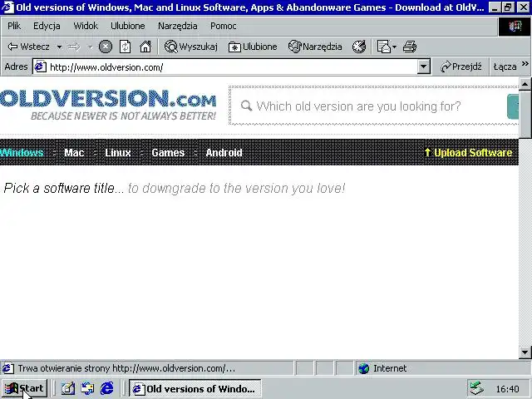Open the Łącza links toolbar
This screenshot has width=532, height=399.
pos(505,66)
